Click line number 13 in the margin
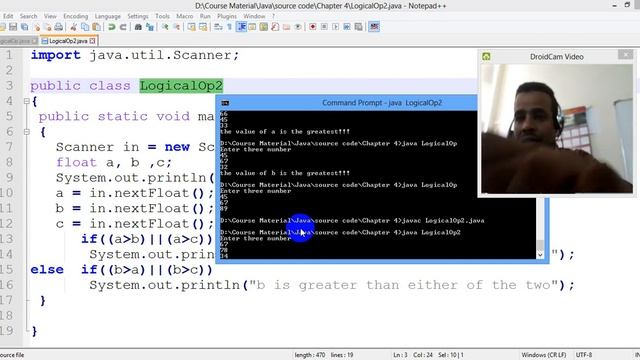The height and width of the screenshot is (360, 640). click(7, 239)
